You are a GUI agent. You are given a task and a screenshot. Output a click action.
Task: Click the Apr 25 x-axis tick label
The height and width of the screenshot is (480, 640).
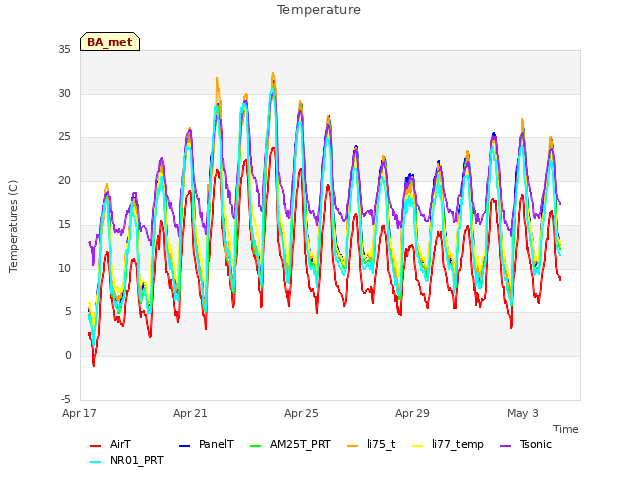[x=301, y=413]
